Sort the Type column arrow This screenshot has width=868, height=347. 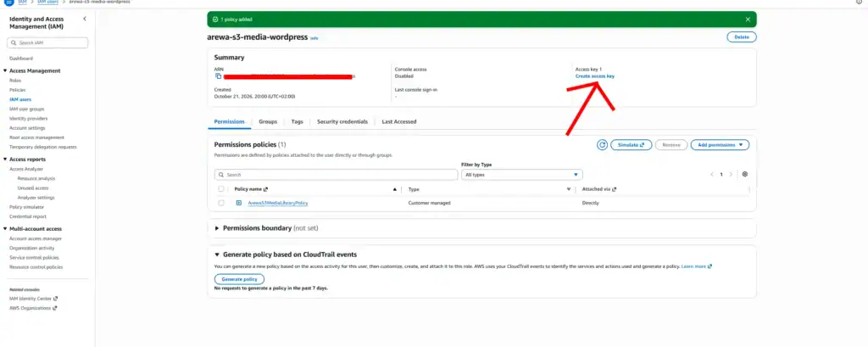pos(569,189)
